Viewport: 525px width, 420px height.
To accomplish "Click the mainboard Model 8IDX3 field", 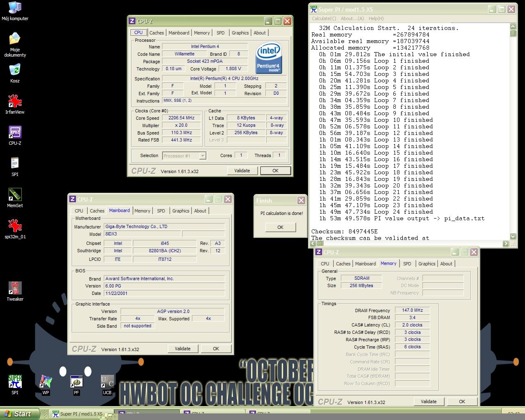I will coord(142,234).
